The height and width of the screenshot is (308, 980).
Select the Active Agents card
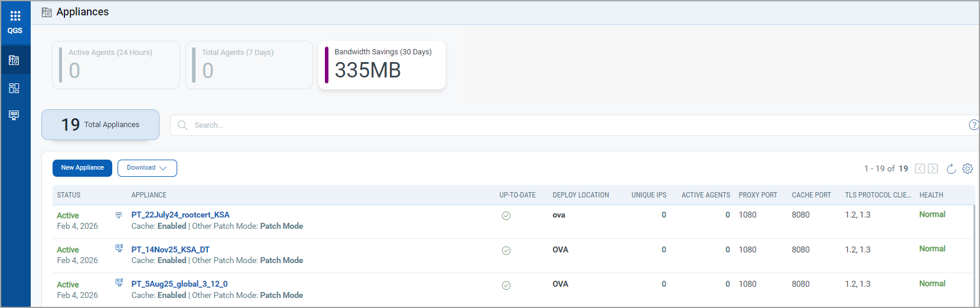click(116, 65)
